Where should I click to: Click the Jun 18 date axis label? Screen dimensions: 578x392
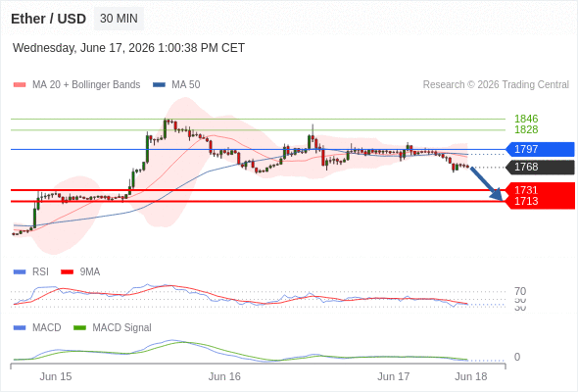(x=471, y=376)
